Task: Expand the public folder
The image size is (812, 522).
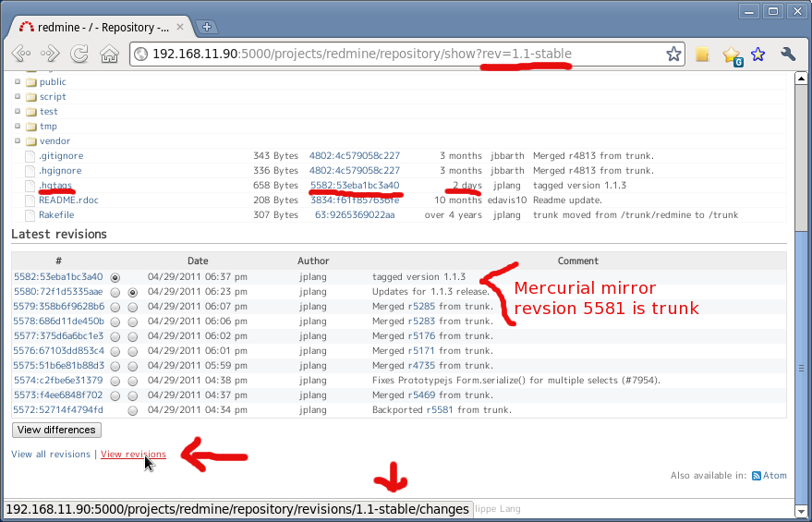Action: pos(17,81)
